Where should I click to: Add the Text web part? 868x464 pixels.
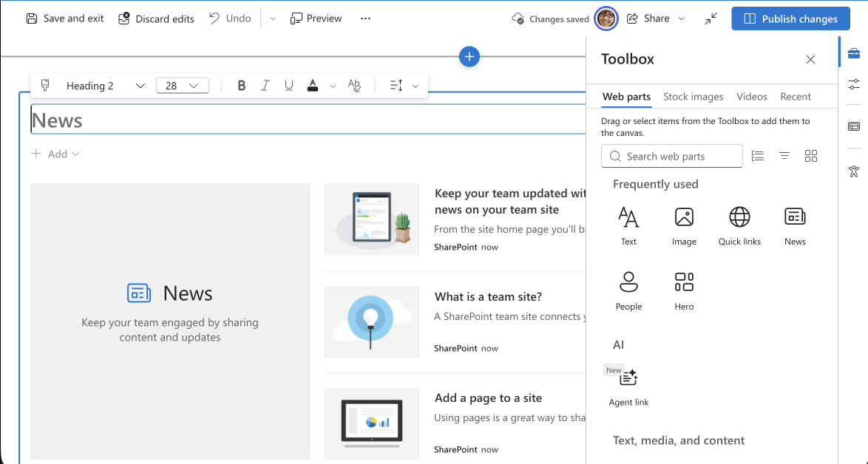tap(628, 225)
